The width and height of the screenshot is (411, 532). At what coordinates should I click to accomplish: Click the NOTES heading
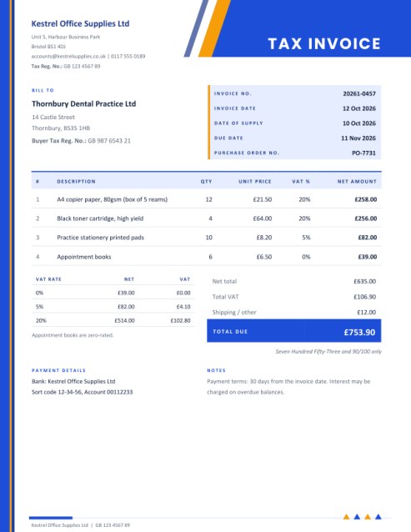(x=217, y=370)
